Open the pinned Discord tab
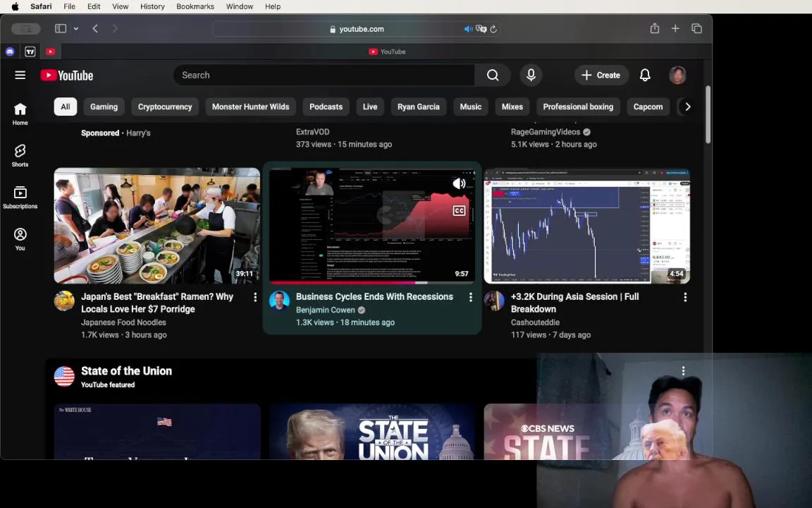 [10, 52]
